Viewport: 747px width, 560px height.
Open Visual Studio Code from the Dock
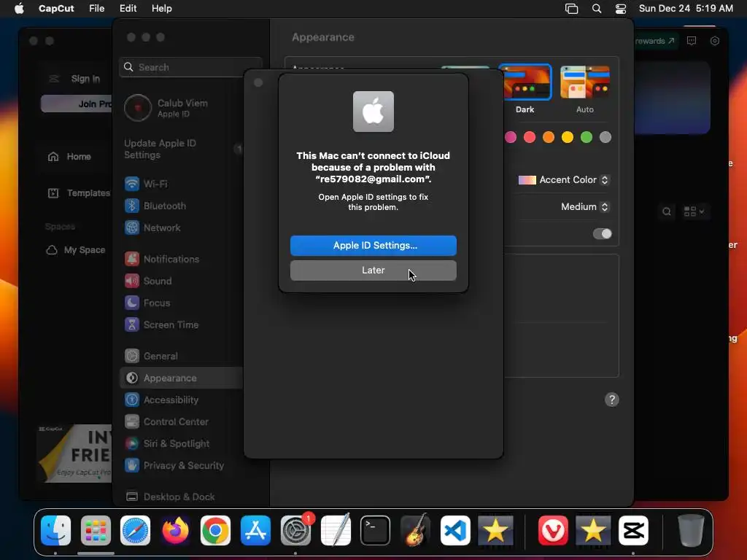[455, 531]
